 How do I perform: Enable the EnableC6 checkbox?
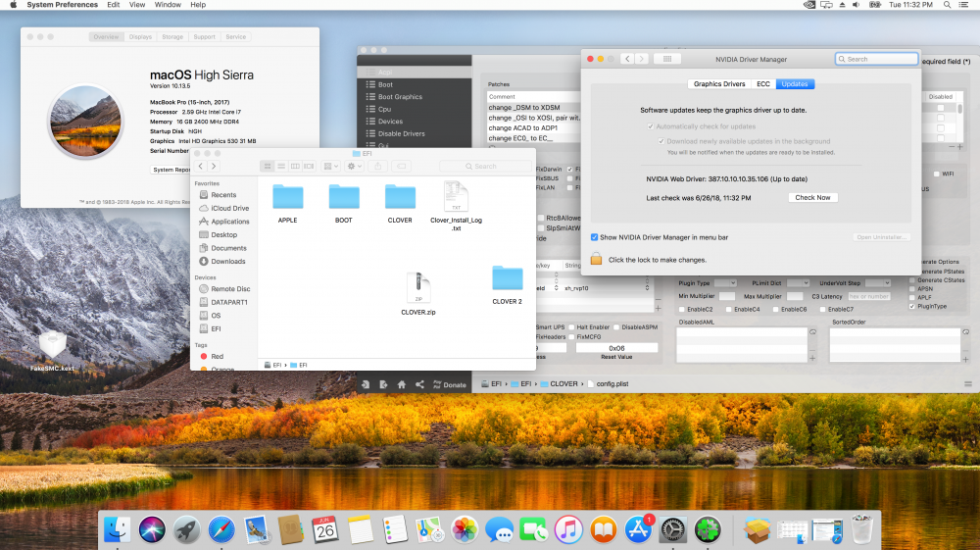coord(775,310)
